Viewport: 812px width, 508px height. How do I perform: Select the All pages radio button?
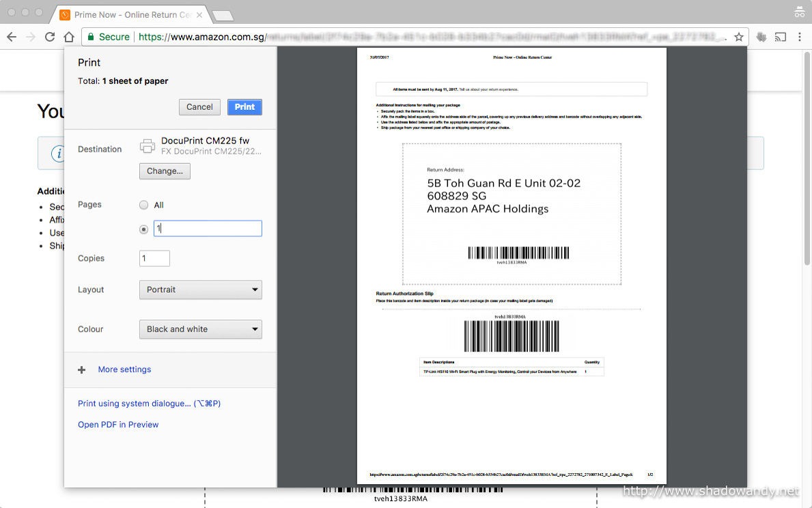[x=143, y=205]
